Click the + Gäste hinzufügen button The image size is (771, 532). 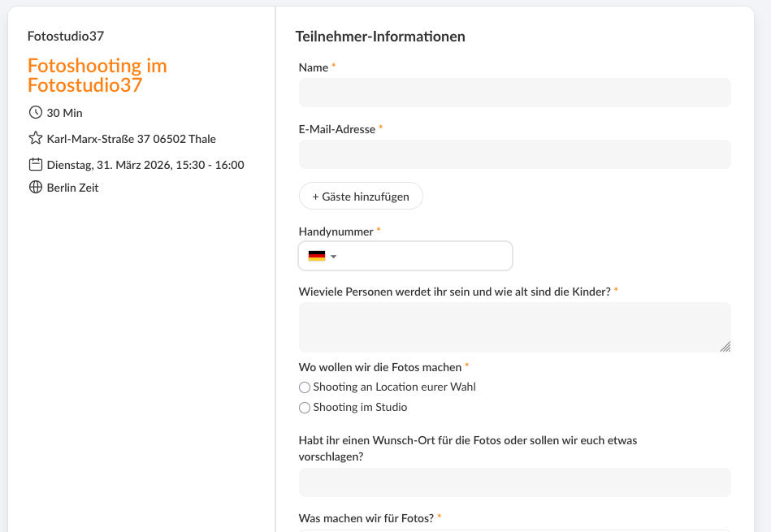pyautogui.click(x=361, y=196)
